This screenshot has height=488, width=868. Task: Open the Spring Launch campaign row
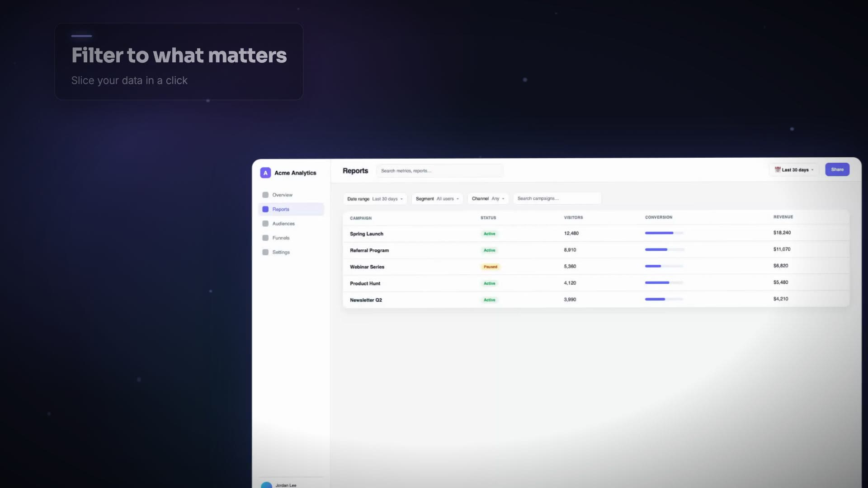tap(596, 233)
